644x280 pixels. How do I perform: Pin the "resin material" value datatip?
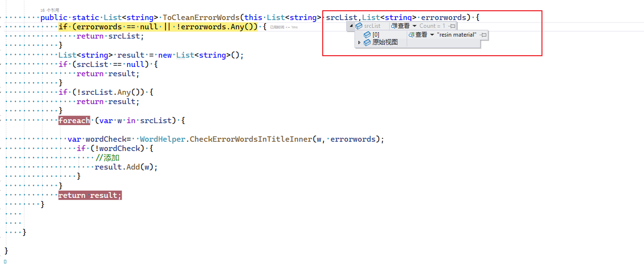point(483,35)
